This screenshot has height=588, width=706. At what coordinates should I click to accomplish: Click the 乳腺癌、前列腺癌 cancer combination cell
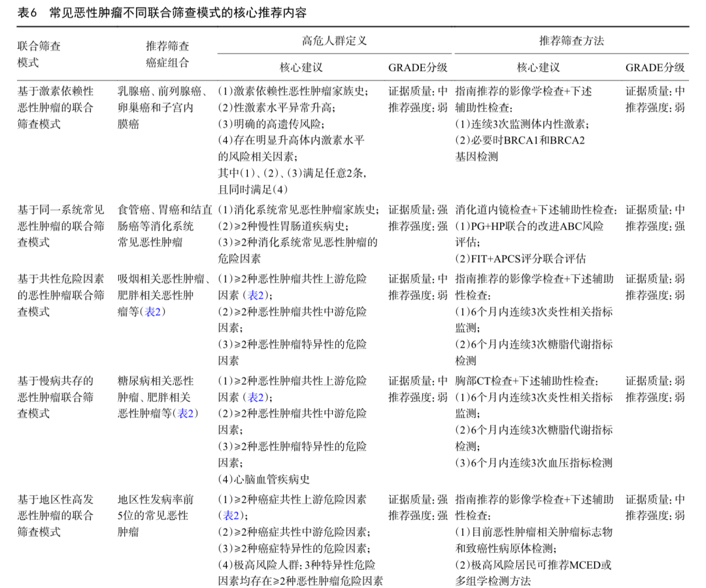pyautogui.click(x=164, y=107)
